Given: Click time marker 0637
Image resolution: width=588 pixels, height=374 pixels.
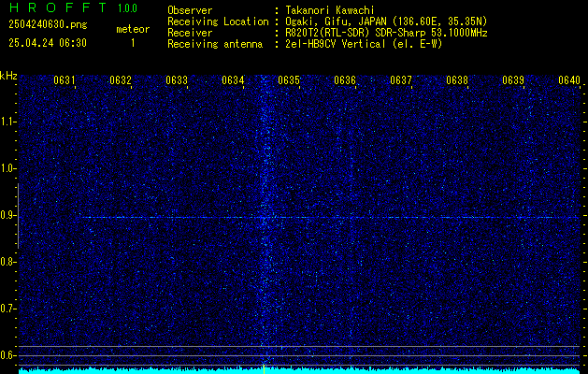Looking at the screenshot, I should pos(401,80).
